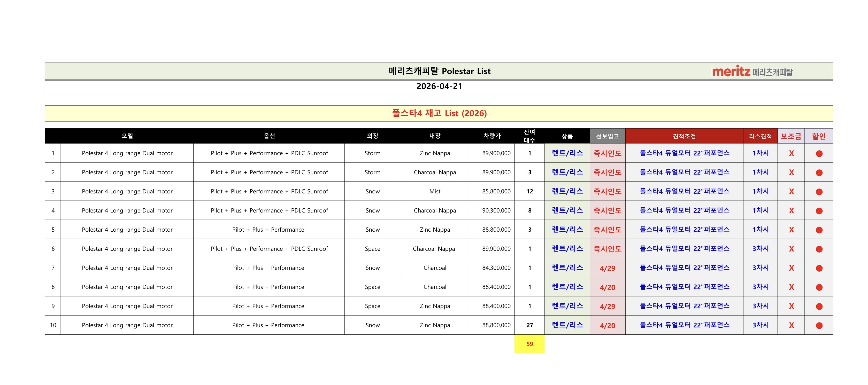
Task: Click the 보조금 column header
Action: tap(791, 136)
